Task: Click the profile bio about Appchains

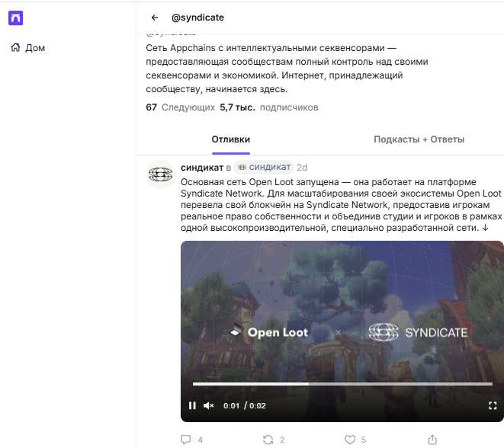Action: 287,69
